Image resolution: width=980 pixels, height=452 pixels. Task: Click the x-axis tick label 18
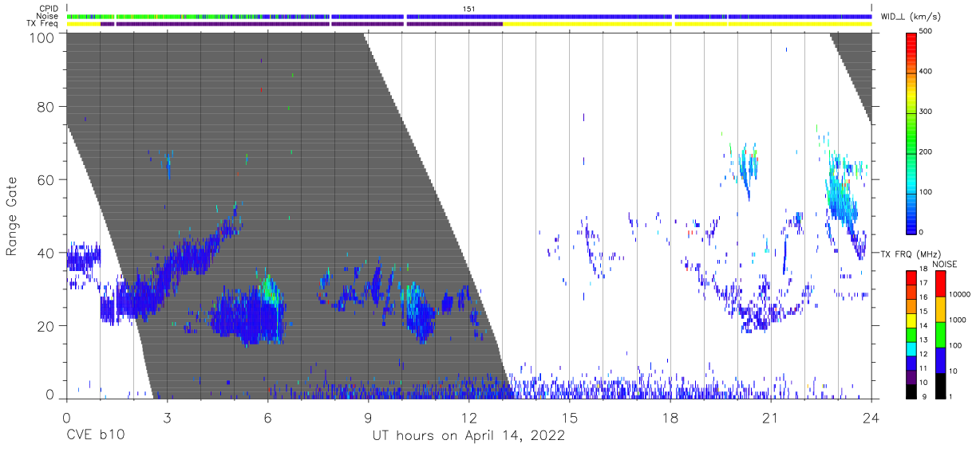[670, 418]
